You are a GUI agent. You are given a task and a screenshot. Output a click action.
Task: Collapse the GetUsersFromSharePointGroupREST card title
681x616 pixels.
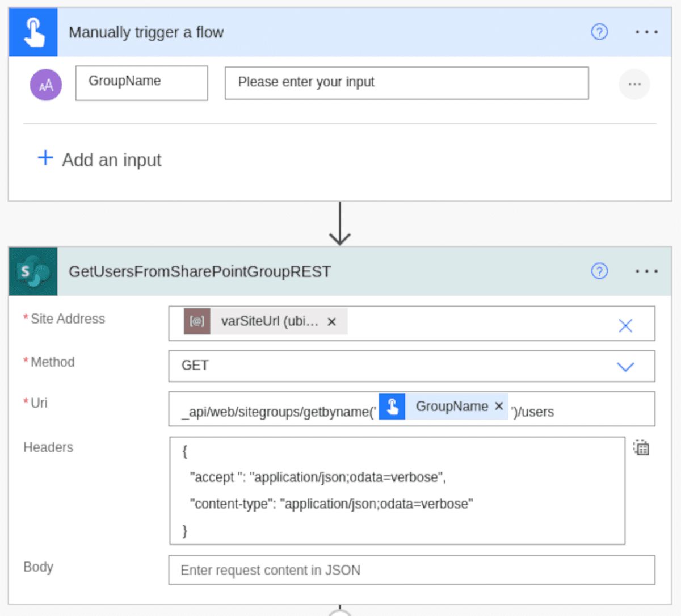200,271
